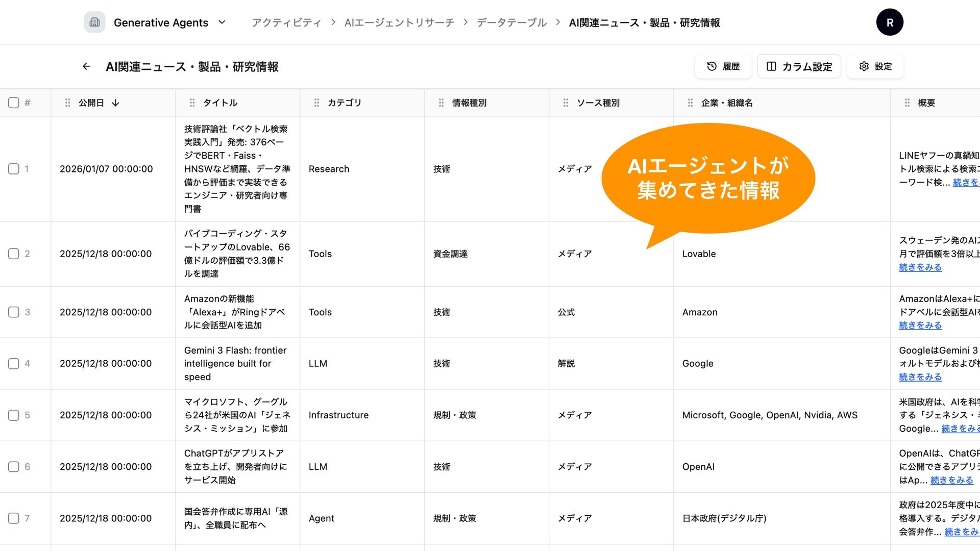Check the checkbox for row 2
The height and width of the screenshot is (551, 980).
14,254
